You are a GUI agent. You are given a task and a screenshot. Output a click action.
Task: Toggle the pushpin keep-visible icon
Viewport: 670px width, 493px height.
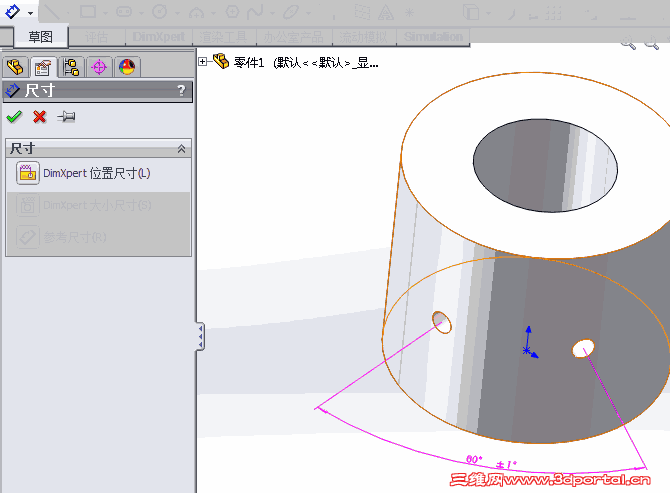tap(66, 116)
